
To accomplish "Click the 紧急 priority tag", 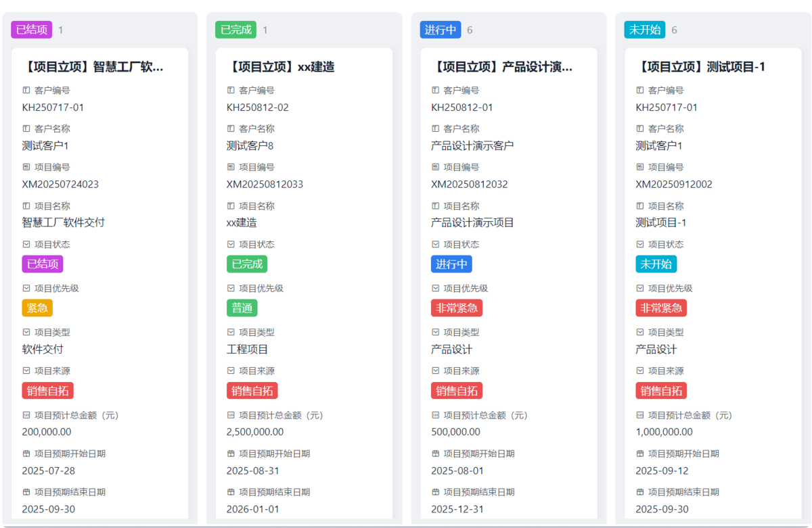I will (x=37, y=308).
